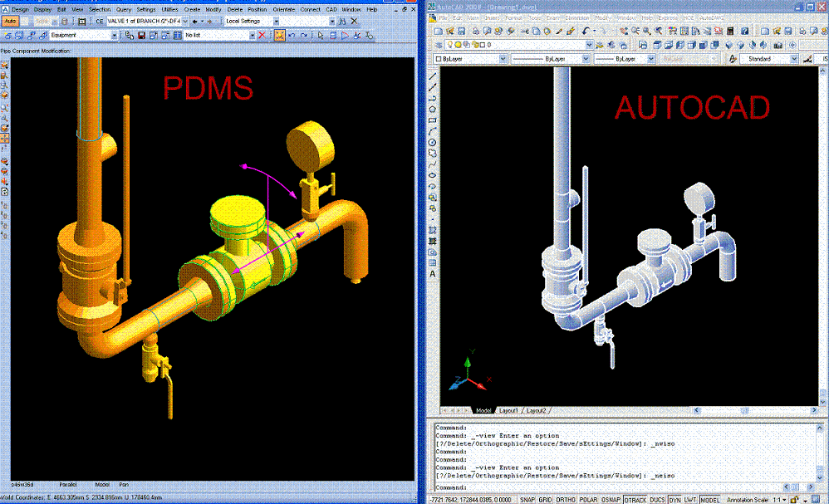The image size is (829, 504).
Task: Switch to the Model tab in AutoCAD
Action: click(483, 410)
